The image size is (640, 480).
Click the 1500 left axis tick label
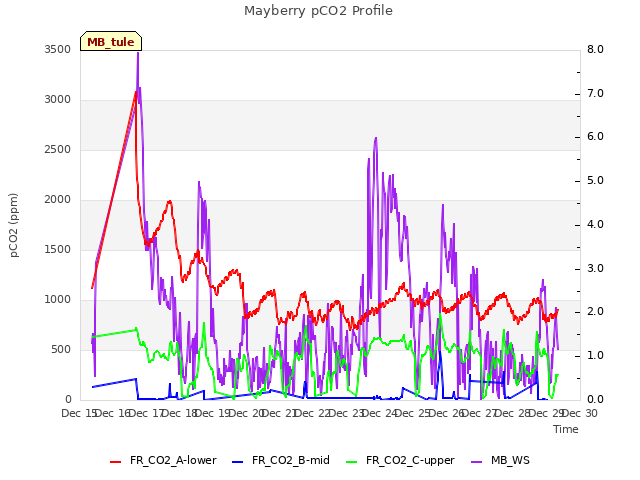(x=58, y=249)
